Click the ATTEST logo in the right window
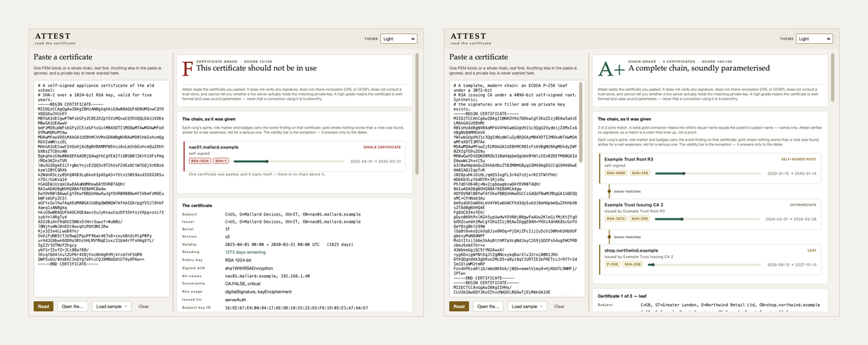The height and width of the screenshot is (345, 868). pos(467,35)
